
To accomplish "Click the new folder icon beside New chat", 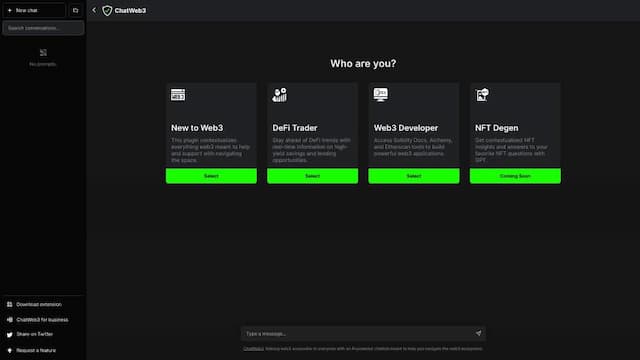I will click(76, 10).
